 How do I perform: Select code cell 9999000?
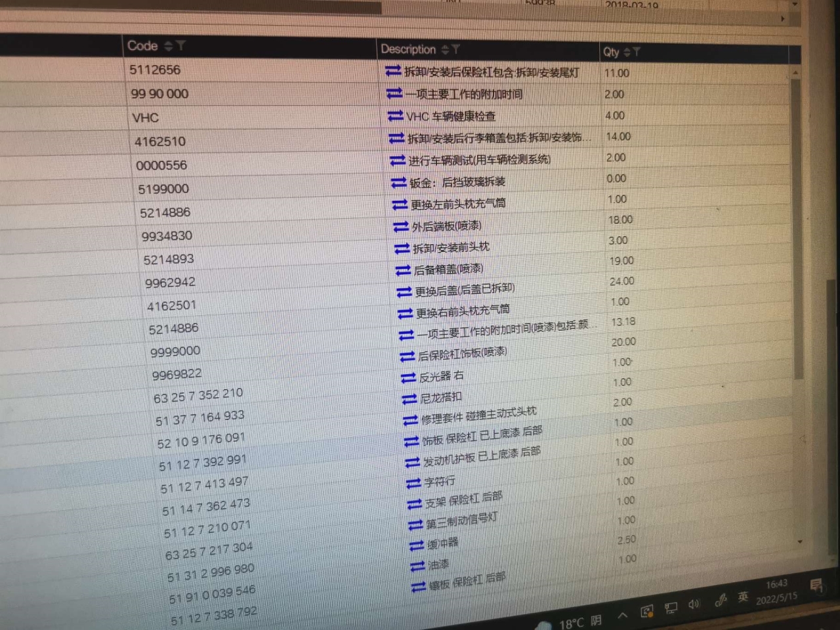(175, 352)
